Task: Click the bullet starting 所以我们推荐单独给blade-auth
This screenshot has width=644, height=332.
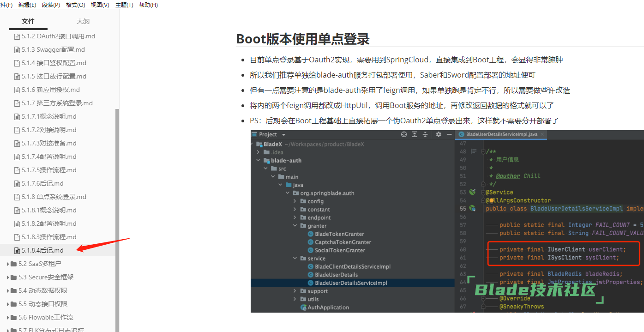Action: [392, 75]
